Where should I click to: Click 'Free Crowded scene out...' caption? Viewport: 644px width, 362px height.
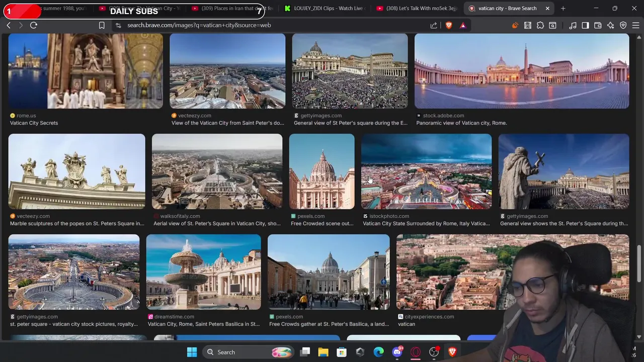click(322, 223)
